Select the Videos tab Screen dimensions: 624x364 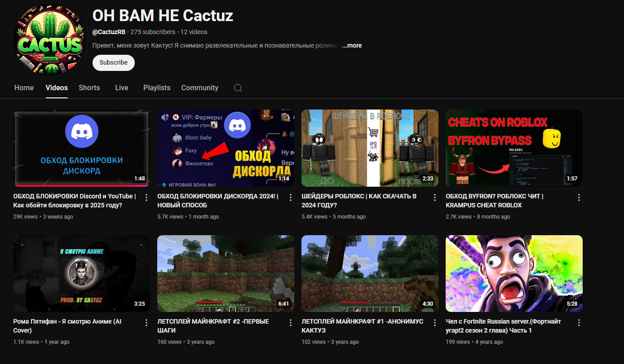coord(57,88)
